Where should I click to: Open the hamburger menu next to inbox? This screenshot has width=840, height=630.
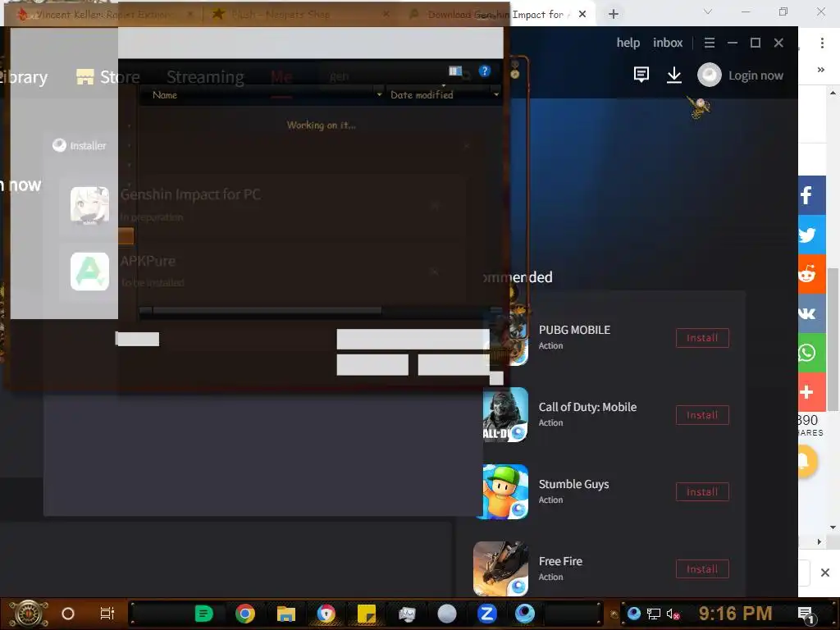point(710,43)
